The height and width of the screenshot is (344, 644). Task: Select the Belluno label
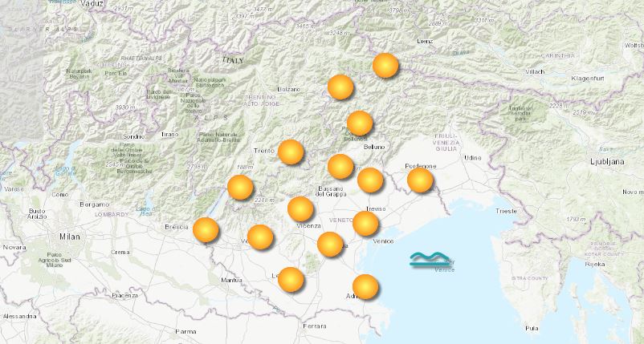(x=374, y=147)
